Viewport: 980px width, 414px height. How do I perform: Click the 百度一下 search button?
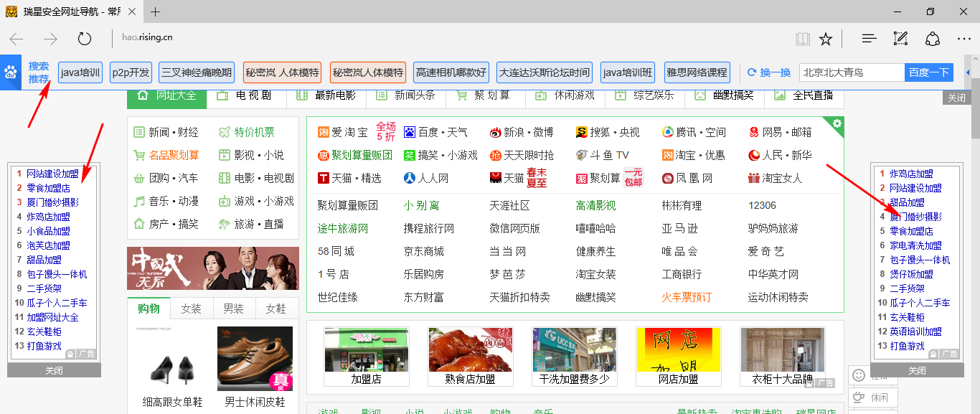[x=929, y=72]
